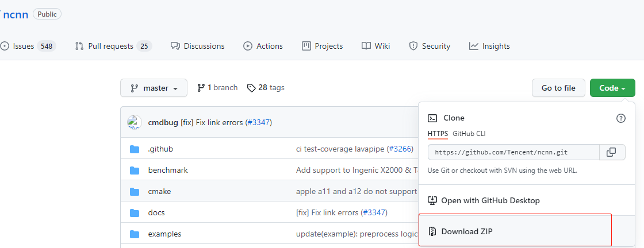Viewport: 644px width, 248px height.
Task: Open the Issues tab
Action: [28, 46]
